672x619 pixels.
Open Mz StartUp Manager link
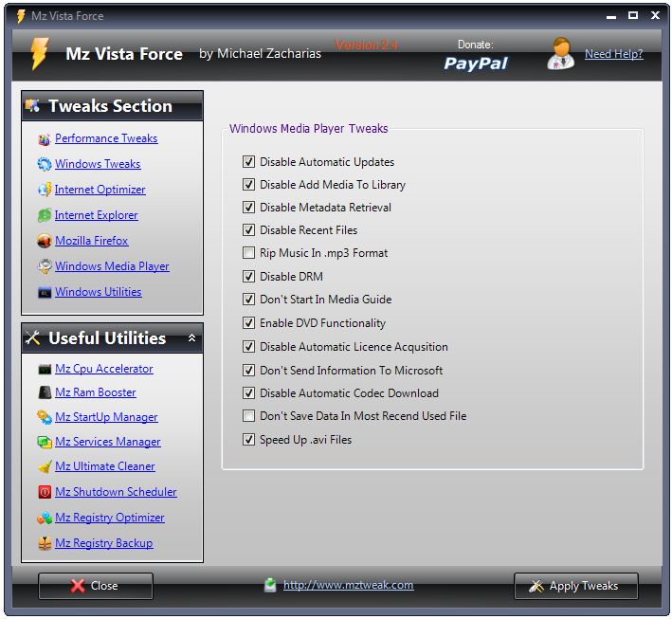[x=106, y=417]
